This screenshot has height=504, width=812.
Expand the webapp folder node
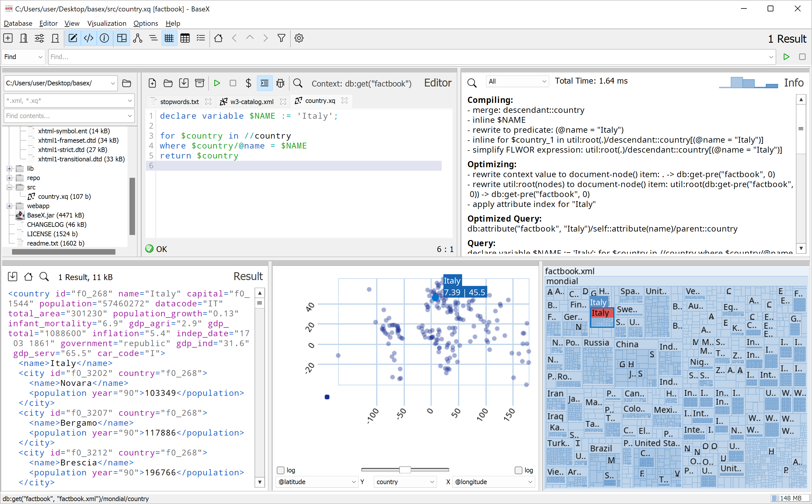pos(10,206)
